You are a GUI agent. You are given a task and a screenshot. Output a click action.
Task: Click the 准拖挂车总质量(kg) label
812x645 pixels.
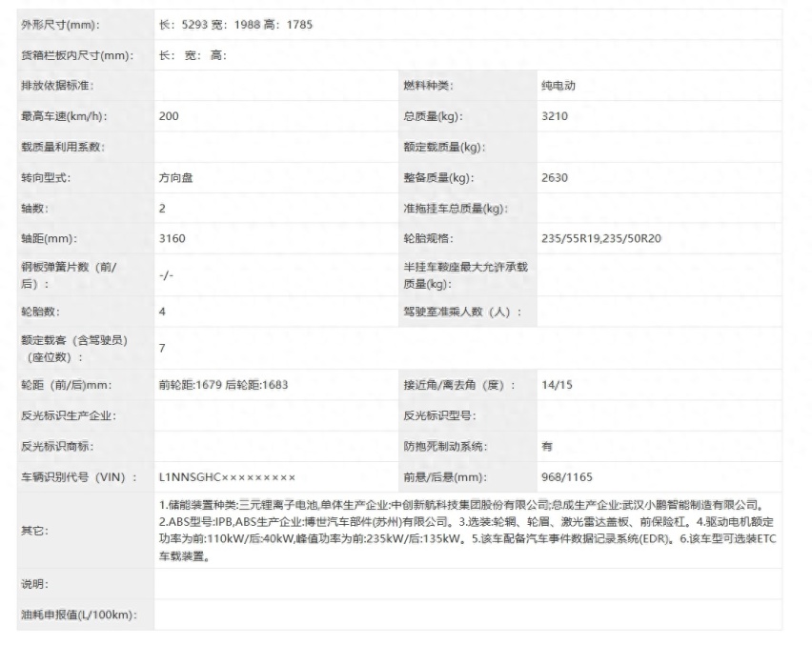(x=456, y=208)
